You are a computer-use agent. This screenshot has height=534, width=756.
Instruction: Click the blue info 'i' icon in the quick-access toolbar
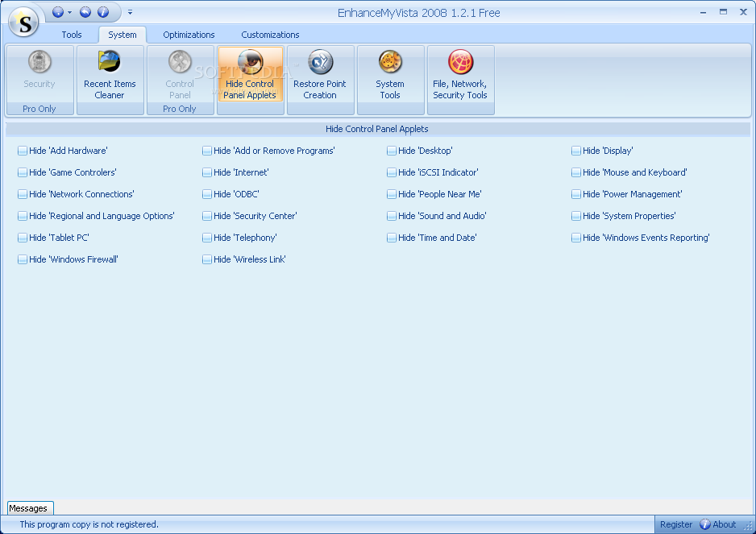point(102,12)
